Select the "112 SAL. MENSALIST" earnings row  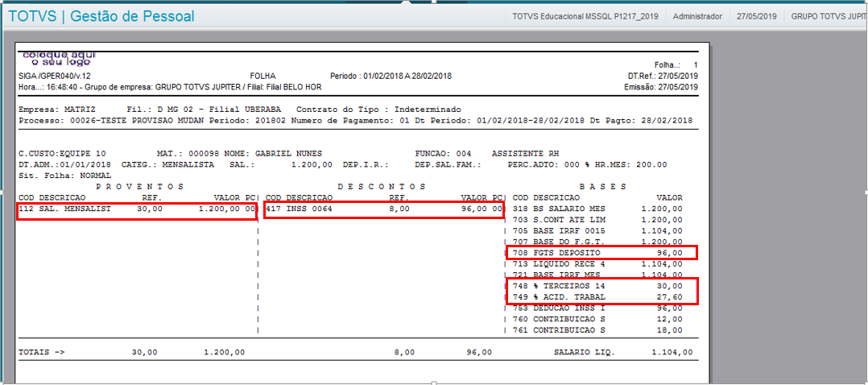(137, 212)
